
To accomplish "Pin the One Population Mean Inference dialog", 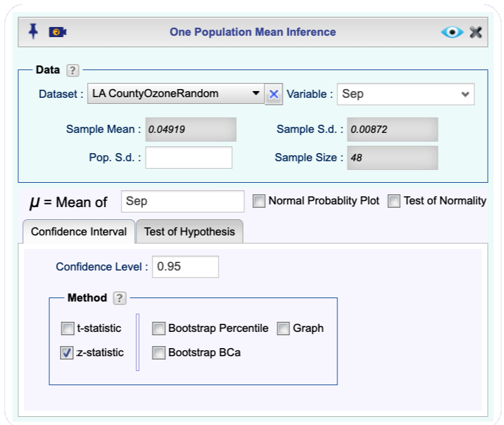I will tap(33, 32).
